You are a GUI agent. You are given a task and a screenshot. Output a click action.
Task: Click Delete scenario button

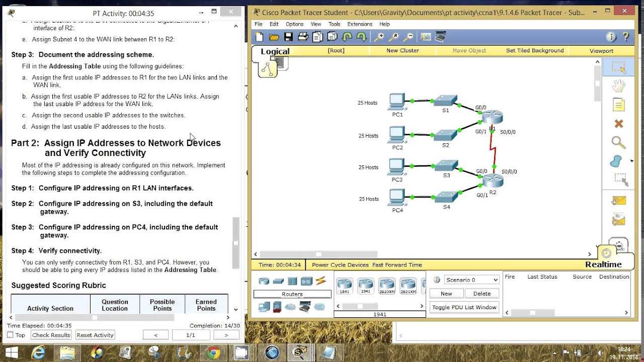click(x=481, y=294)
